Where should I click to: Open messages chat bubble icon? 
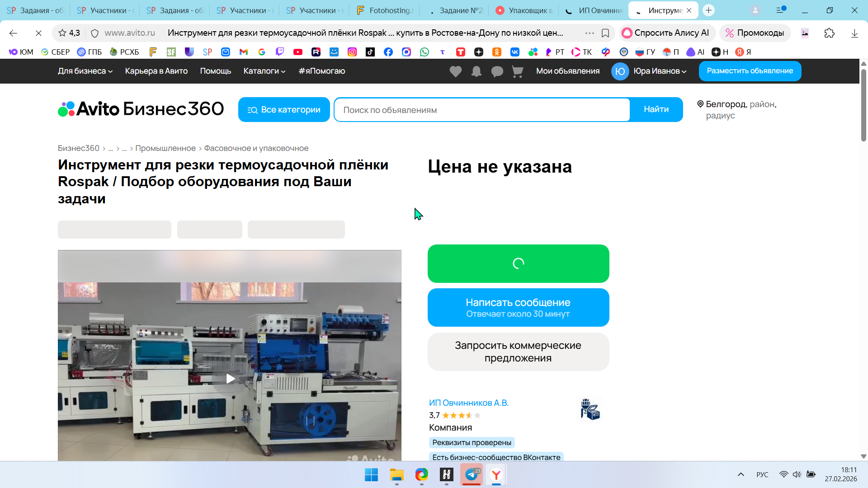point(497,71)
